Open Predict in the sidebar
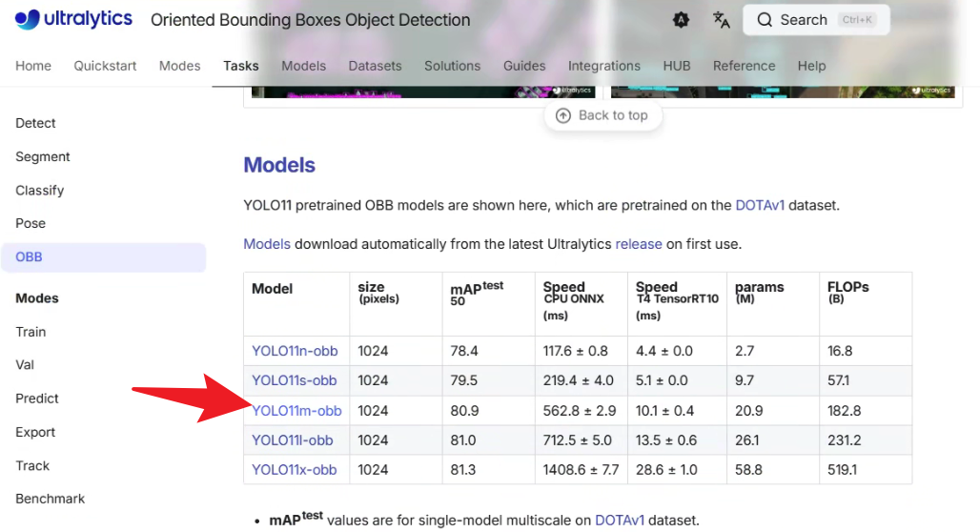This screenshot has height=532, width=980. (37, 399)
